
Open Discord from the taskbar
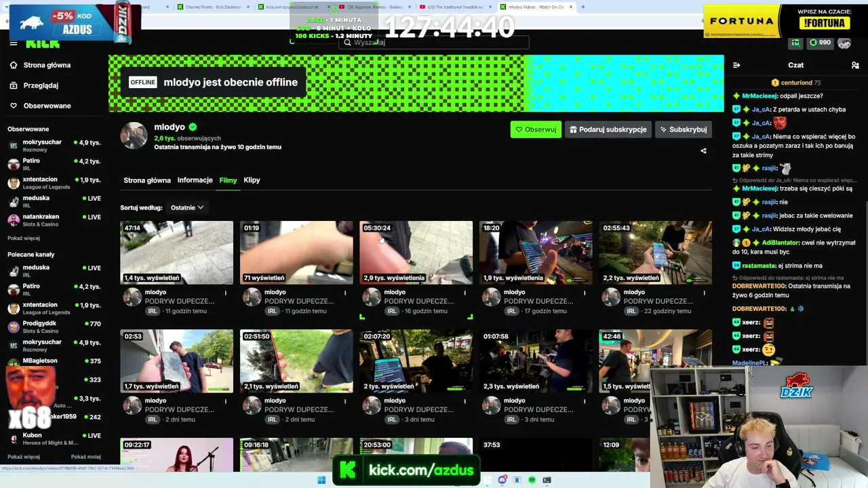pyautogui.click(x=502, y=480)
